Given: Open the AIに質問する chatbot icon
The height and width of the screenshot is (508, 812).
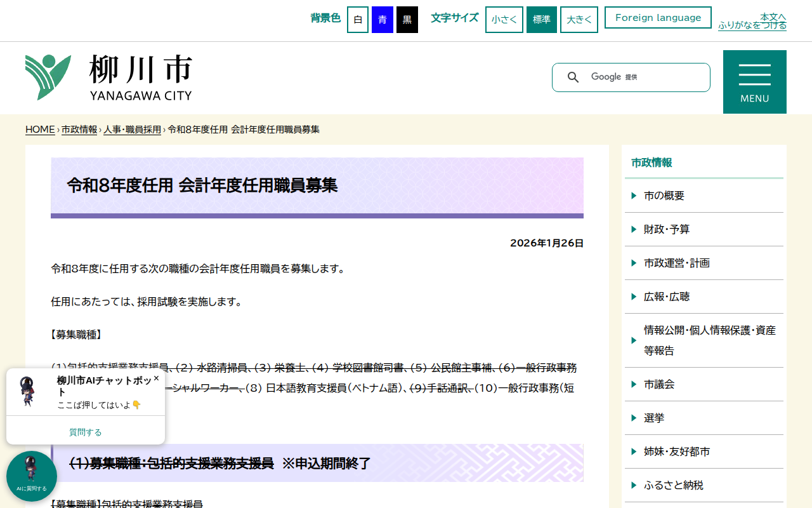Looking at the screenshot, I should click(32, 475).
